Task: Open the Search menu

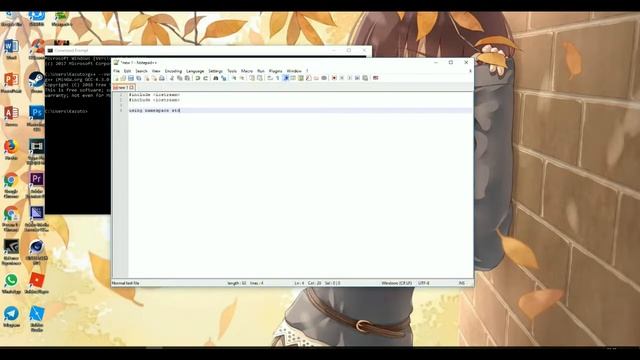Action: click(x=141, y=71)
